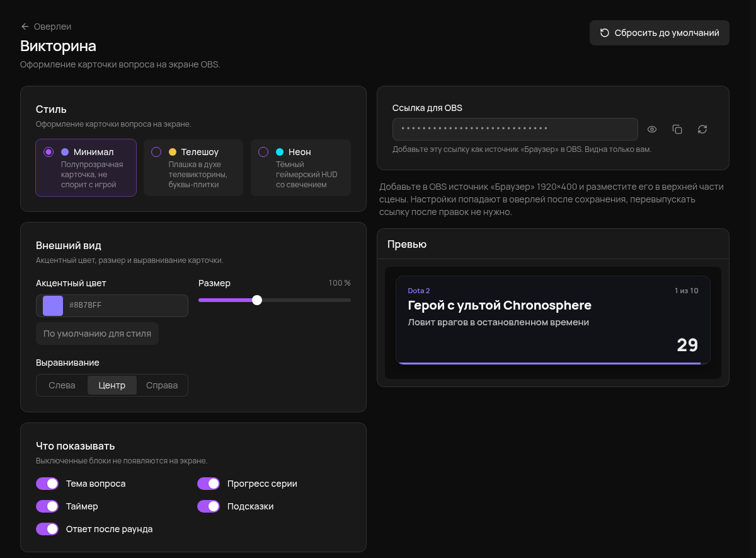Click the 1 из 10 progress text
756x558 pixels.
[x=686, y=291]
